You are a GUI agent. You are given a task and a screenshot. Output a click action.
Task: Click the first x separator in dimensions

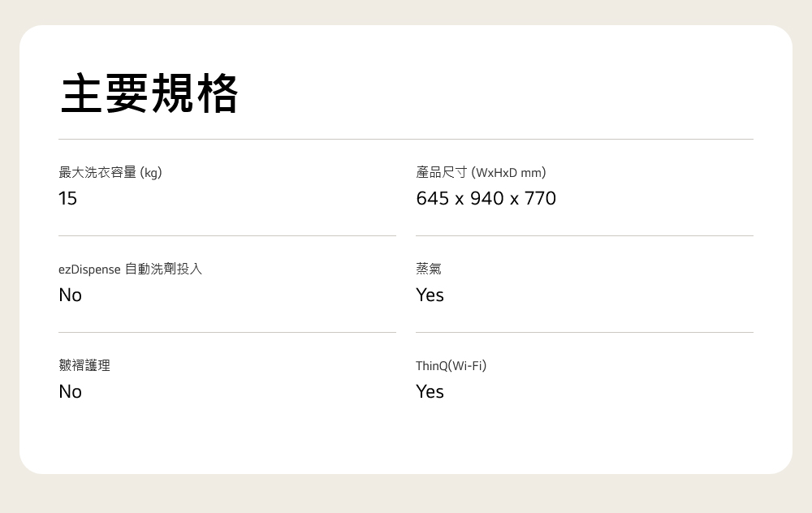click(460, 200)
